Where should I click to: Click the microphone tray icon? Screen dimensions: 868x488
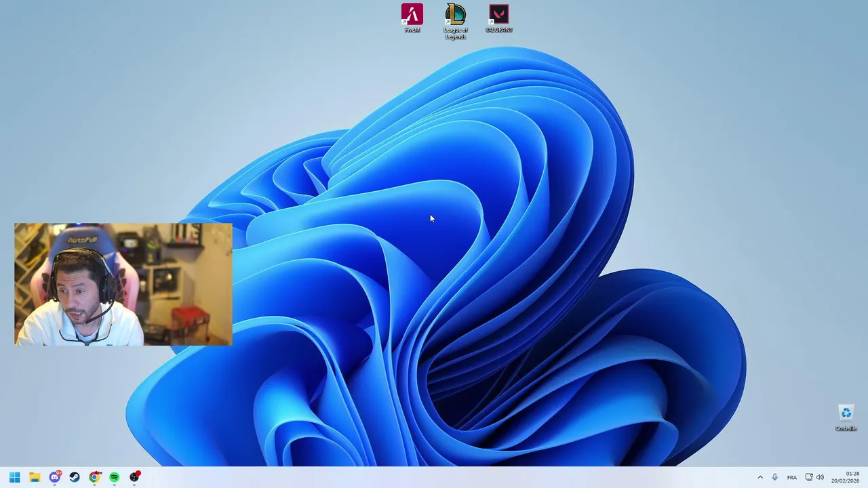[775, 477]
